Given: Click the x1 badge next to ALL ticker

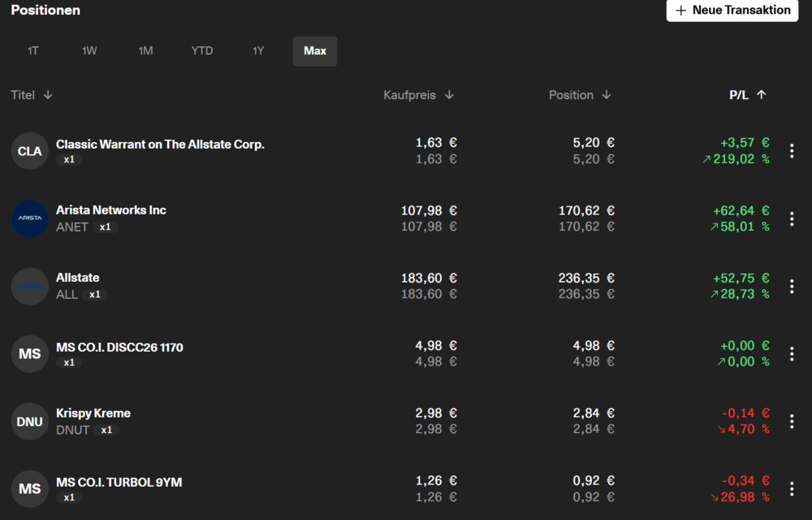Looking at the screenshot, I should coord(95,294).
